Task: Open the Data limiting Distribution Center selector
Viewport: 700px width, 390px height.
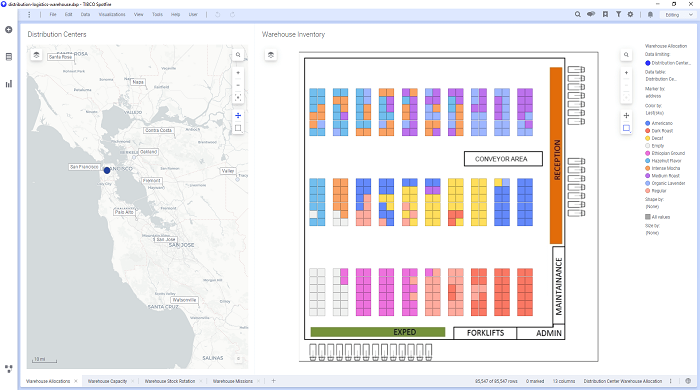Action: (668, 63)
